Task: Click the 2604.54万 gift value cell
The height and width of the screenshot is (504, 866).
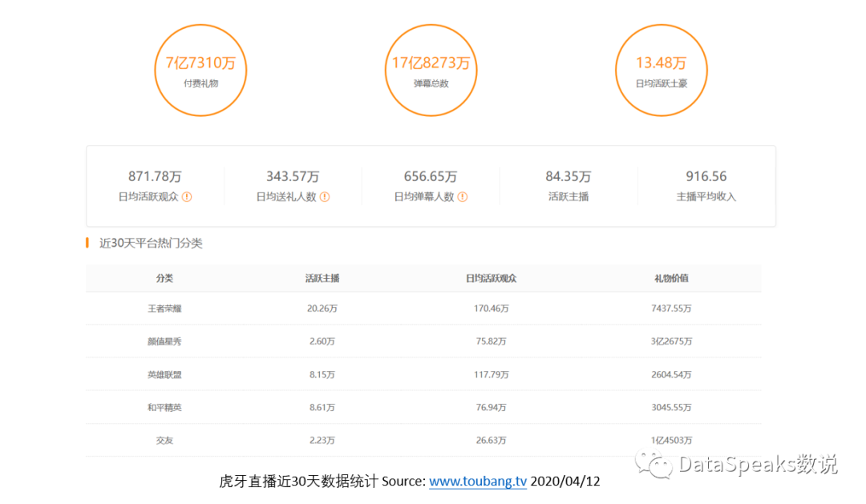Action: click(671, 374)
